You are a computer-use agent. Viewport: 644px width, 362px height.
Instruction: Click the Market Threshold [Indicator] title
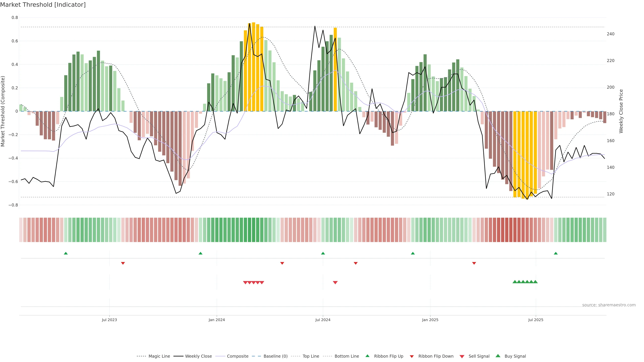coord(43,5)
